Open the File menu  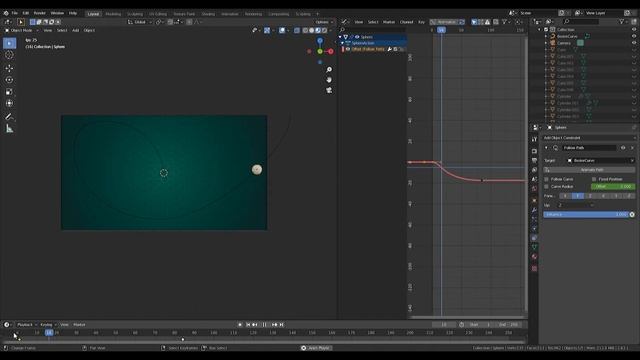[x=15, y=13]
